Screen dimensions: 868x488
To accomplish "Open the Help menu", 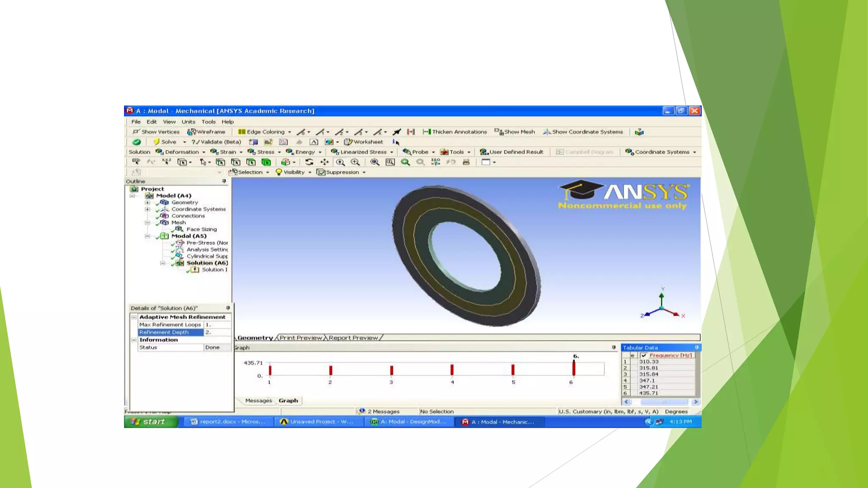I will 228,122.
